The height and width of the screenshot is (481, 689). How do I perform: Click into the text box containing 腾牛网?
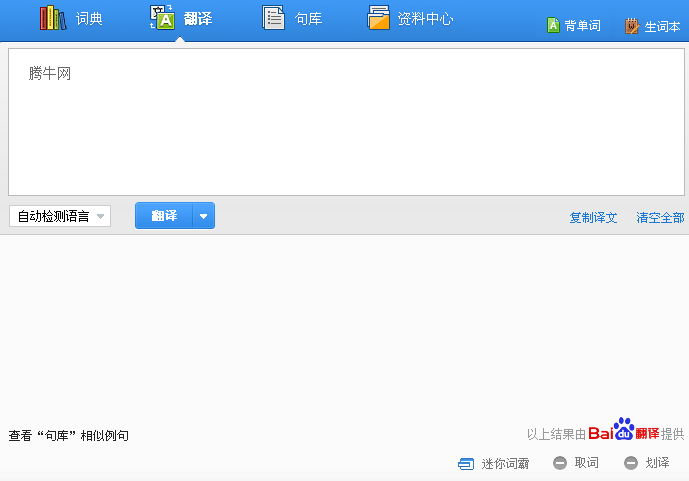pos(346,122)
